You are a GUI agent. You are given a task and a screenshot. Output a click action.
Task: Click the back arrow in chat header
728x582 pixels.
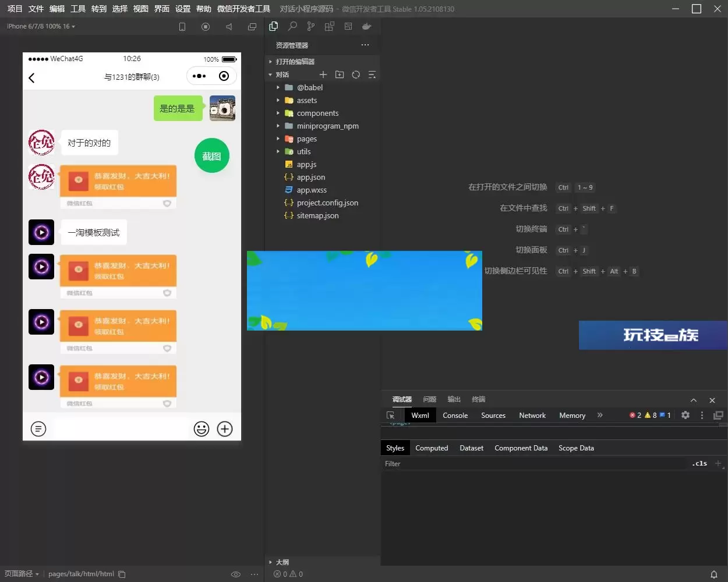(x=32, y=77)
